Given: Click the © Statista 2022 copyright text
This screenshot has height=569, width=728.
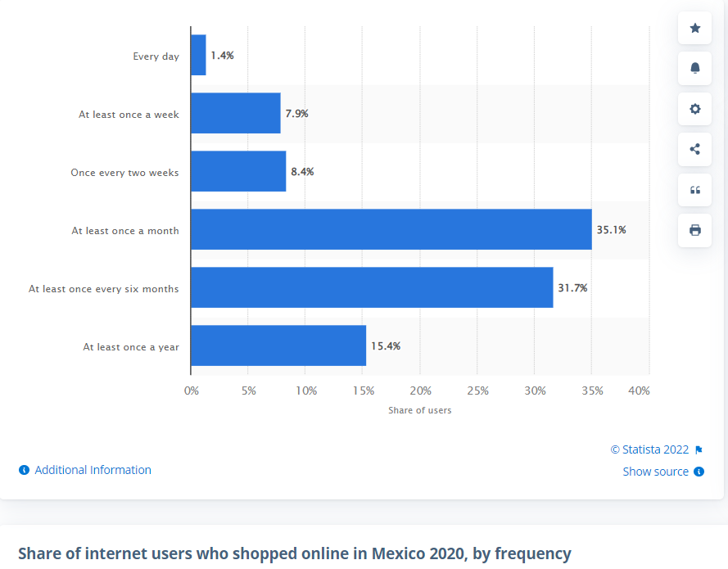Looking at the screenshot, I should 649,449.
